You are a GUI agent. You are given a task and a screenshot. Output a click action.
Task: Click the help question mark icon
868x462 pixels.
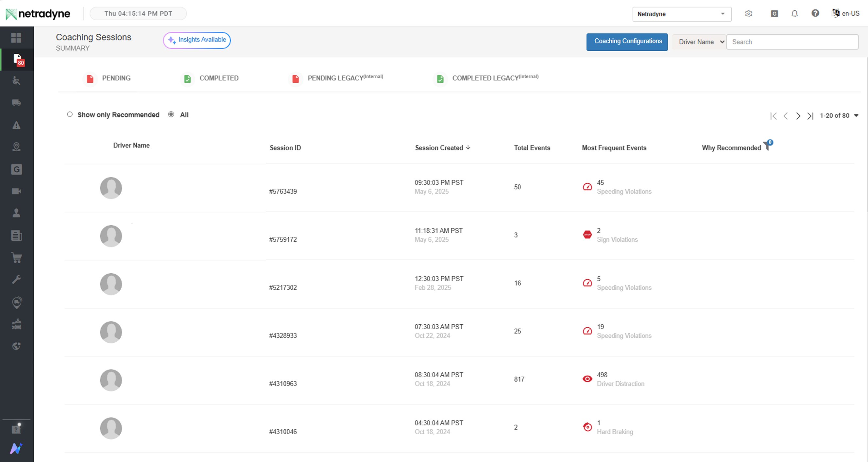coord(815,13)
